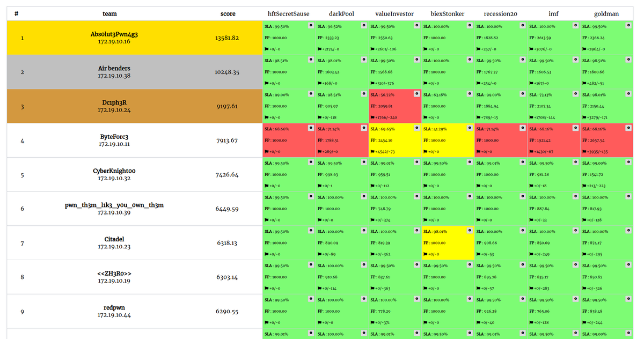
Task: Open info button in ByteForc3's biexStonker cell
Action: pyautogui.click(x=470, y=129)
